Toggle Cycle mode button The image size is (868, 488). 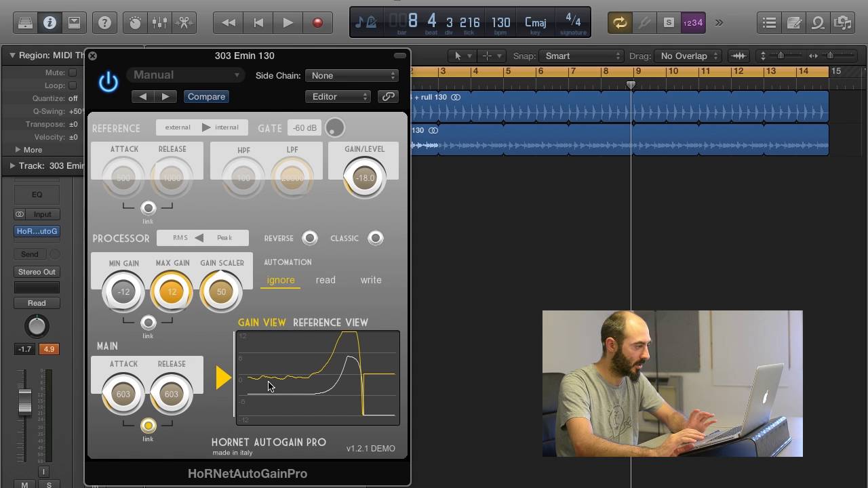(x=620, y=22)
